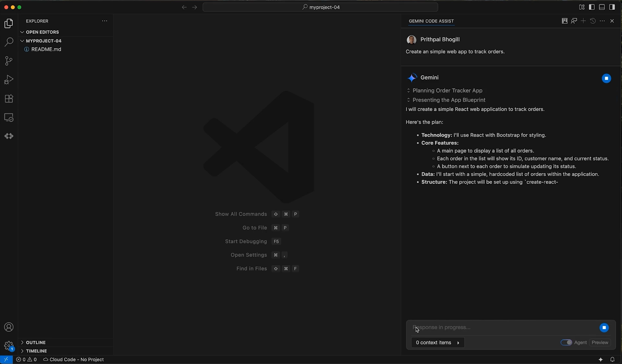Open the prompt library icon in Gemini panel
The width and height of the screenshot is (622, 364).
point(564,21)
